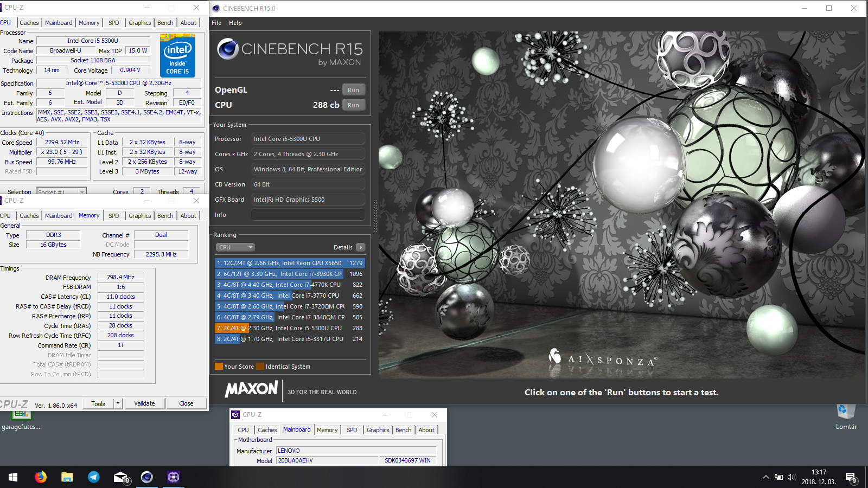Open Caches tab in the mainboard CPU-Z window

tap(267, 430)
